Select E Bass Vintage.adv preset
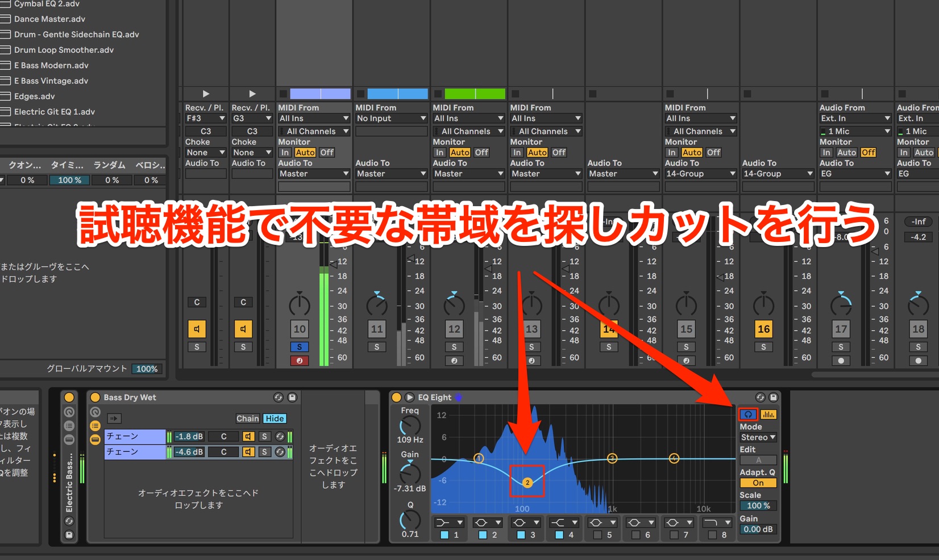The width and height of the screenshot is (939, 560). click(x=51, y=81)
